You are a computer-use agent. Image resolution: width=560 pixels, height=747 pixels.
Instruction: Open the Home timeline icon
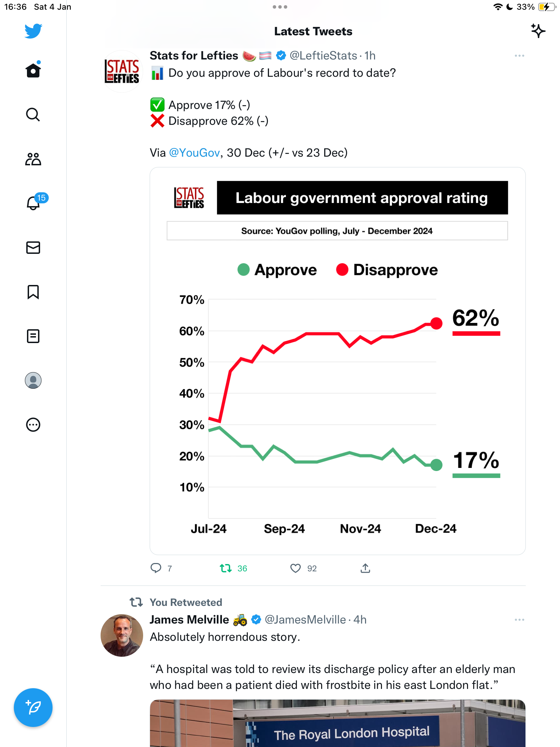[33, 70]
